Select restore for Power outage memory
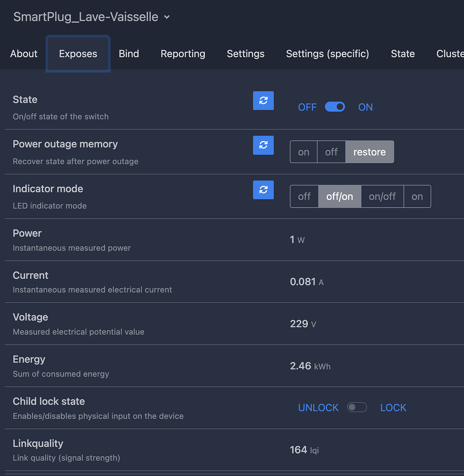The width and height of the screenshot is (464, 476). [369, 152]
